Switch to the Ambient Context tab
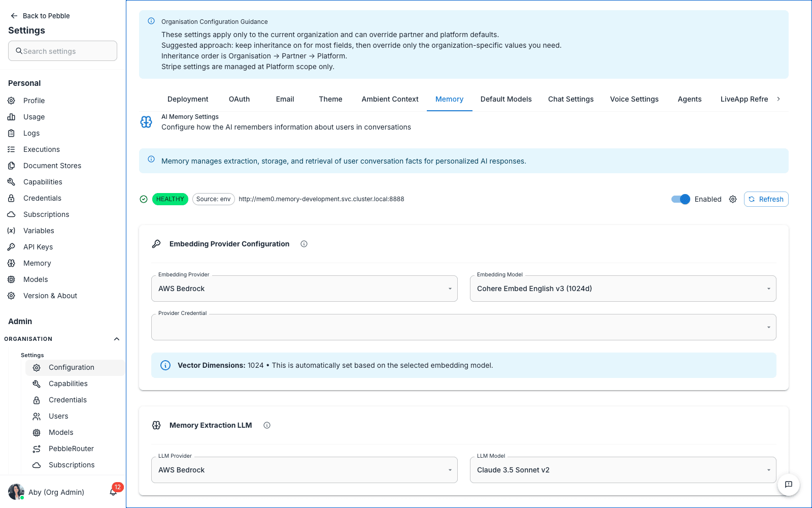Image resolution: width=812 pixels, height=508 pixels. coord(390,99)
